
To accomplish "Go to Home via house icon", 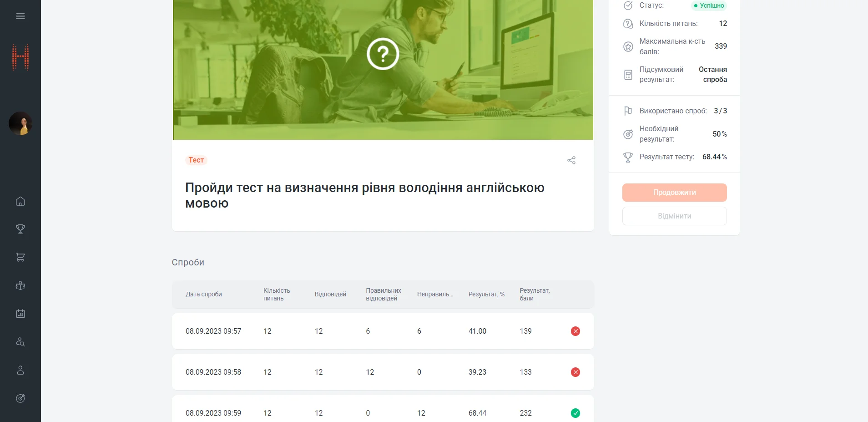I will pyautogui.click(x=20, y=201).
